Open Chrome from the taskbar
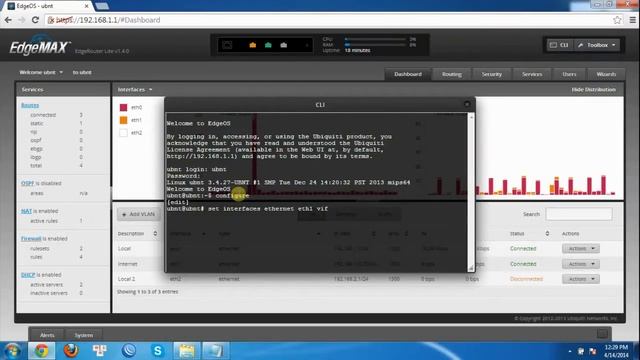Screen dimensions: 640x360 pyautogui.click(x=41, y=351)
